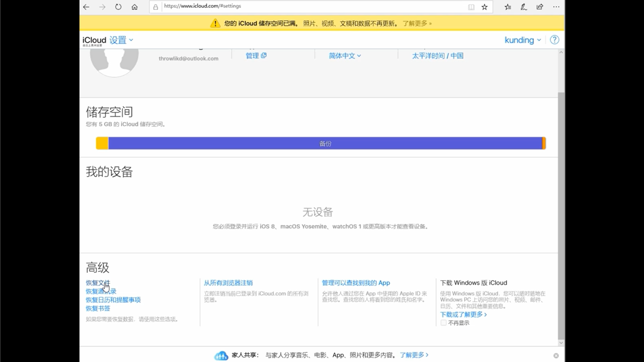644x362 pixels.
Task: Open 恢复书签 restore bookmarks
Action: 98,308
